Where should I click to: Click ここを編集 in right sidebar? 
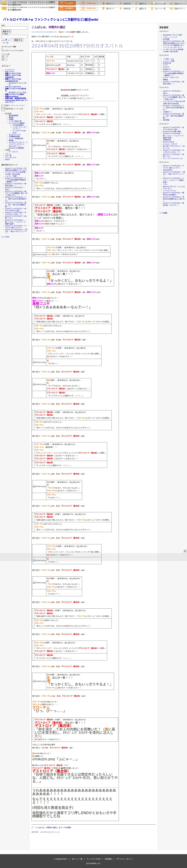(163, 213)
